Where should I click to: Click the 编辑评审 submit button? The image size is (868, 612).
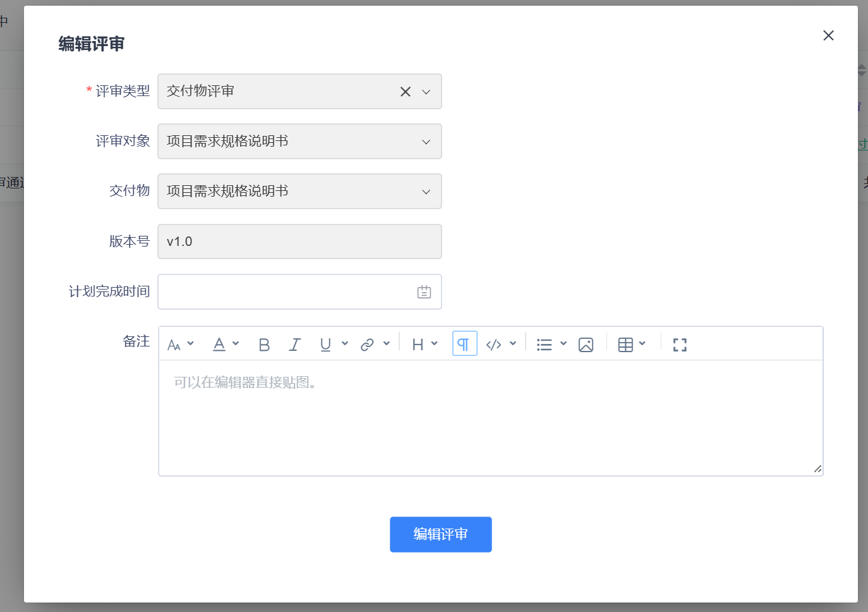(440, 534)
